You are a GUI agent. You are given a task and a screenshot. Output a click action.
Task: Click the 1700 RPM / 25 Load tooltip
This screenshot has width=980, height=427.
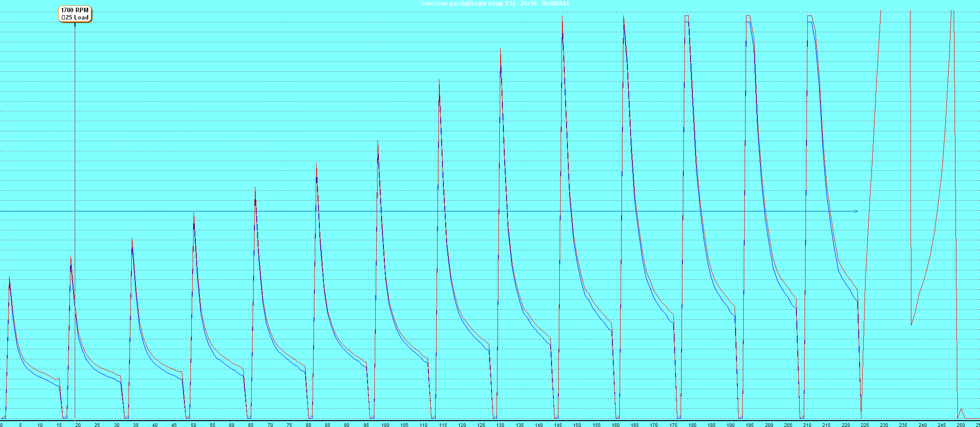coord(75,14)
